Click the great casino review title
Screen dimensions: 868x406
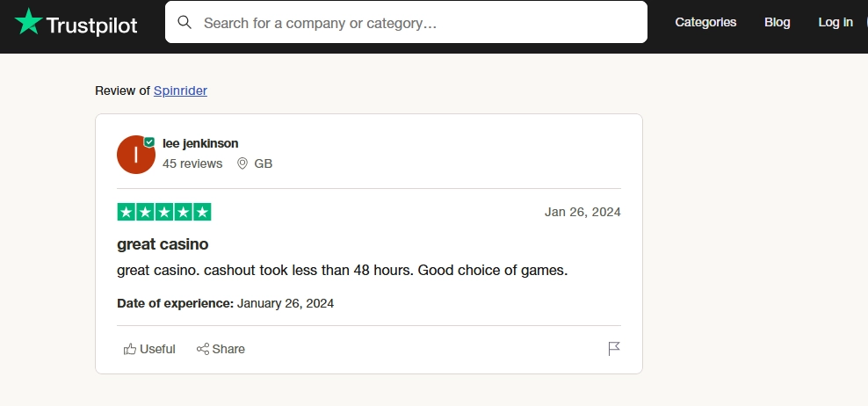[x=163, y=243]
